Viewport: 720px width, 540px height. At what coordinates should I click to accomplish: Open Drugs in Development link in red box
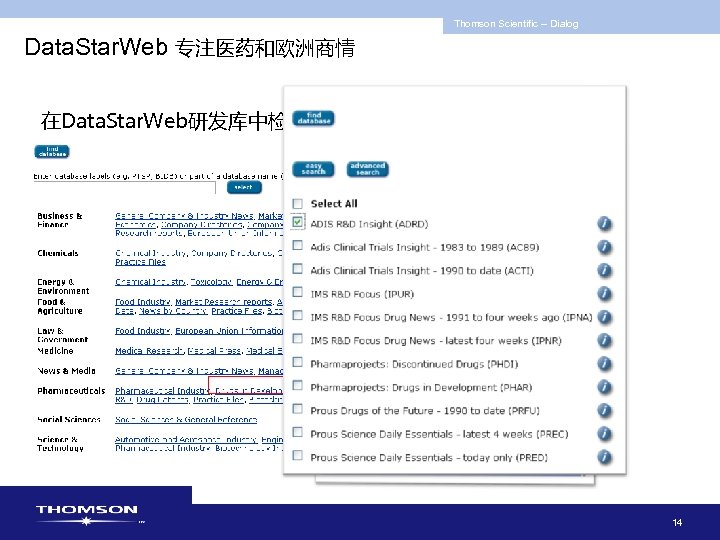pos(248,391)
